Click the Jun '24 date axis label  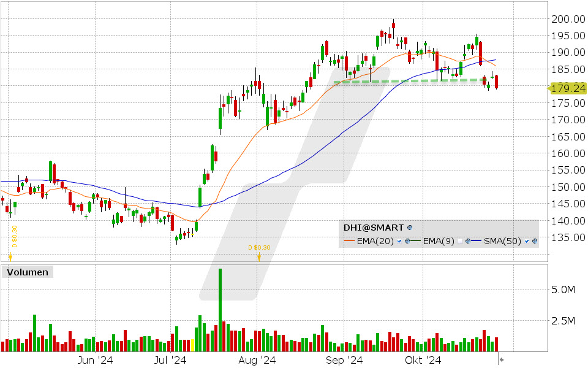coord(95,361)
